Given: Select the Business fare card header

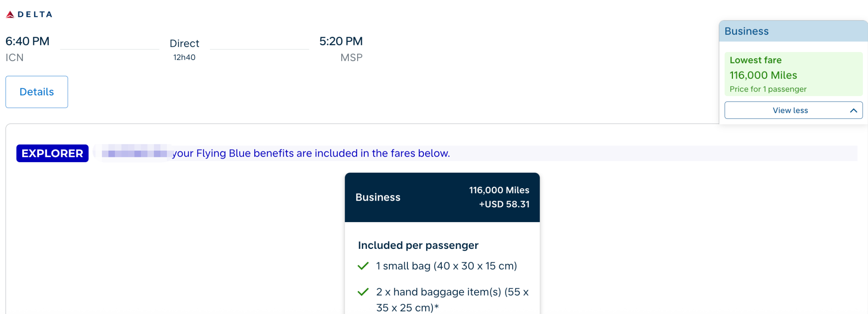Looking at the screenshot, I should (442, 197).
